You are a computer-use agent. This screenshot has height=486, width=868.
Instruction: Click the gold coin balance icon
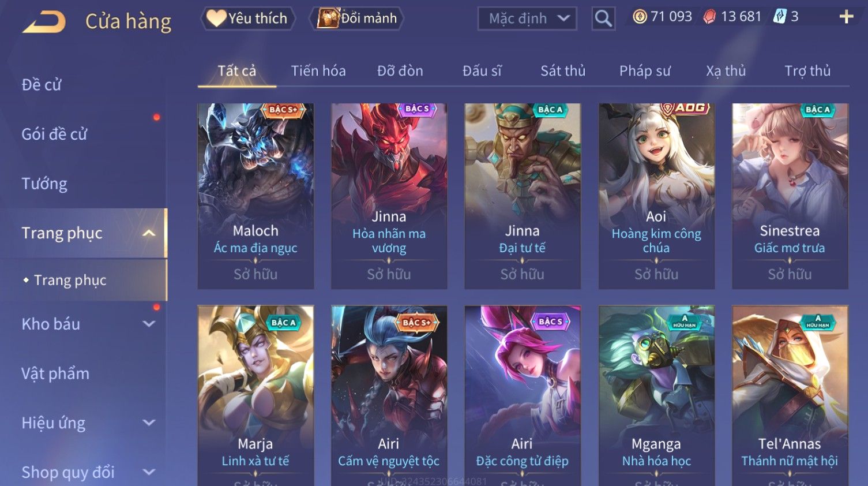point(640,17)
